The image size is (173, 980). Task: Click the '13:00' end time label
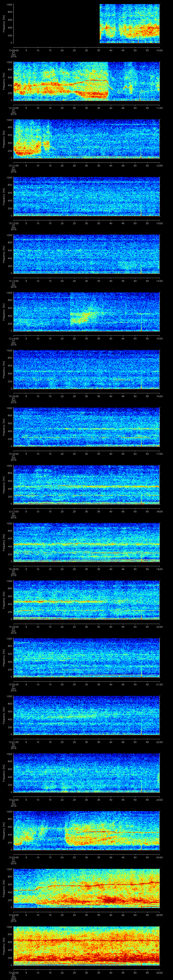159,223
